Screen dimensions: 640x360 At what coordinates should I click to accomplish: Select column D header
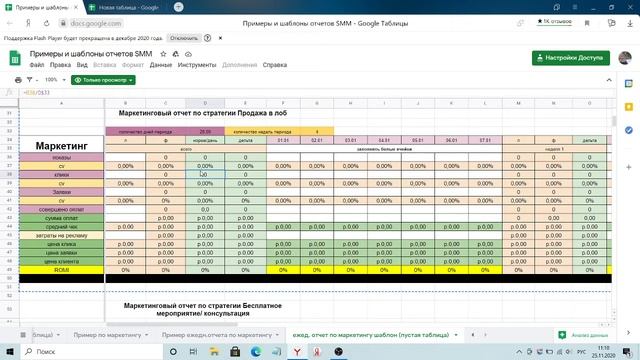205,103
